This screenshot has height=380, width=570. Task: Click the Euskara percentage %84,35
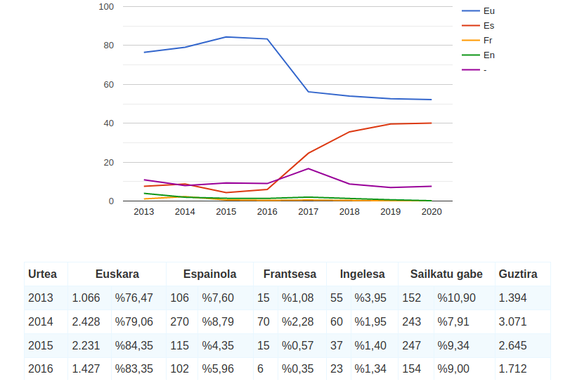[x=139, y=345]
